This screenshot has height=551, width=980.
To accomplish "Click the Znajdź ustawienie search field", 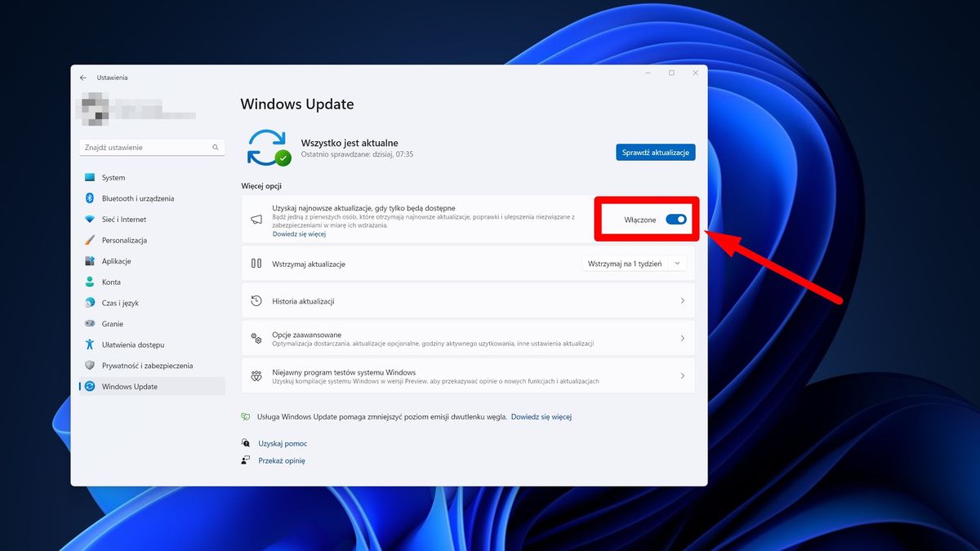I will [151, 147].
